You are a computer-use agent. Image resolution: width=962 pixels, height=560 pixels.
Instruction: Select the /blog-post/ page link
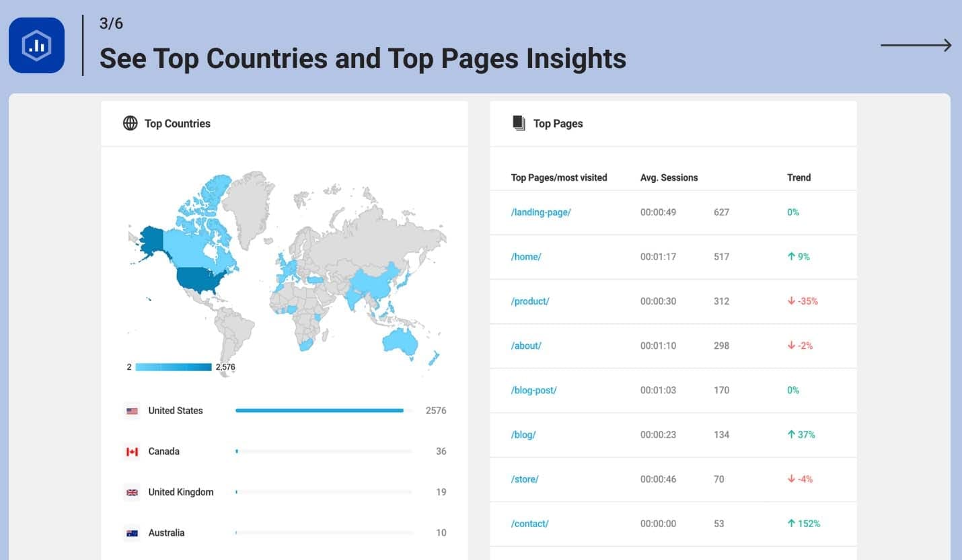[x=534, y=390]
